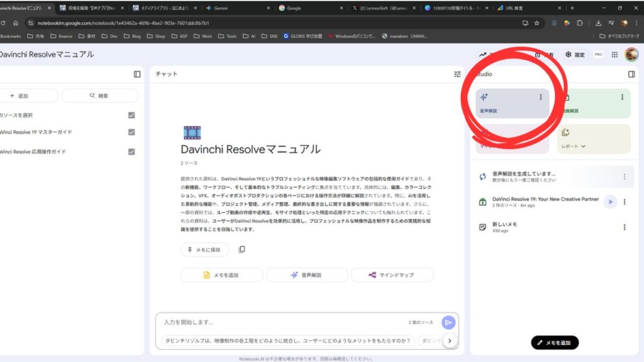Open 設定 in the header
Viewport: 644px width, 362px height.
pos(575,55)
